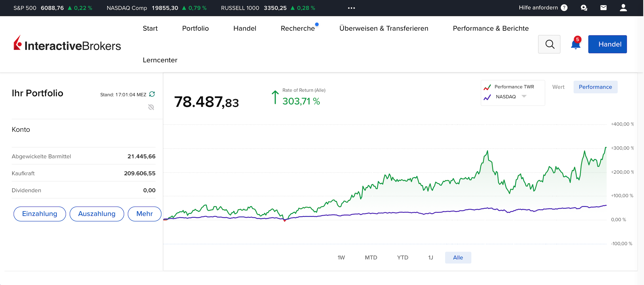Screen dimensions: 644x285
Task: Open the mail envelope icon
Action: point(603,8)
